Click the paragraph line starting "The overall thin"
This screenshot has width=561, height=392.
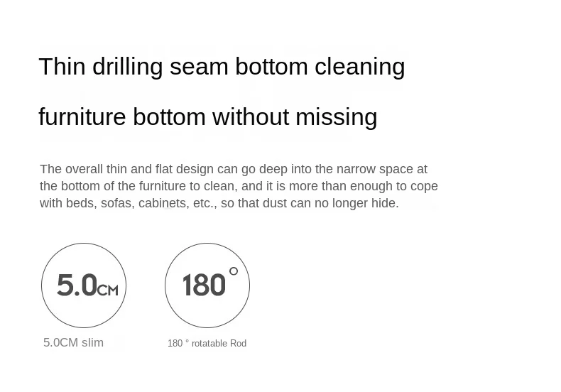click(x=234, y=169)
